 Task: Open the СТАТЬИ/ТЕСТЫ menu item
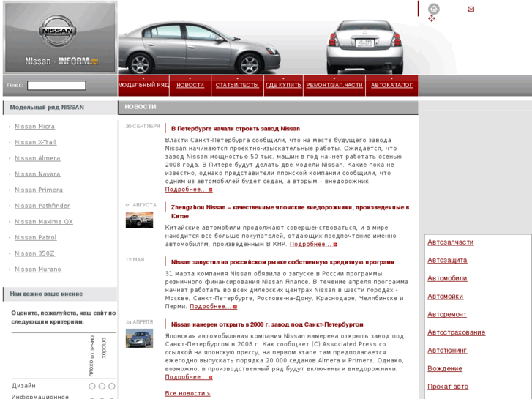click(237, 85)
